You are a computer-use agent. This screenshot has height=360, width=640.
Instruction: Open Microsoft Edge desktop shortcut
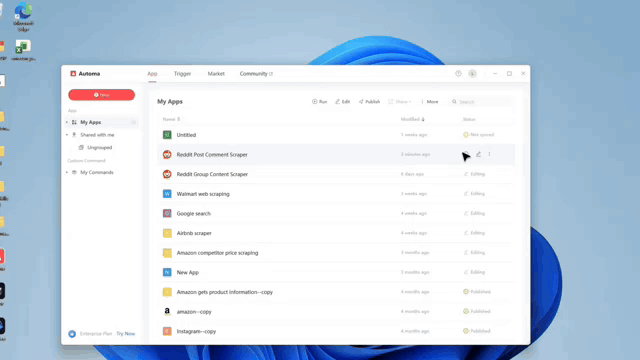click(24, 16)
